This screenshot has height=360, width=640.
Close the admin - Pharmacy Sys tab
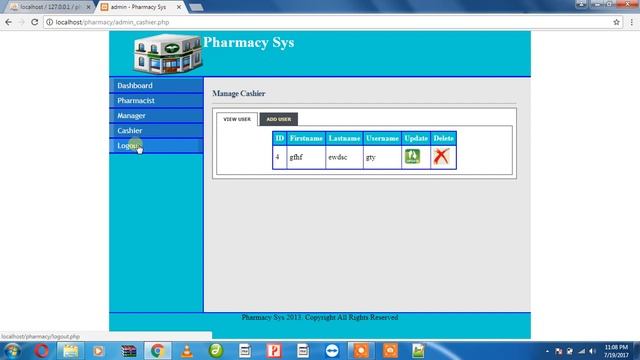pos(179,7)
